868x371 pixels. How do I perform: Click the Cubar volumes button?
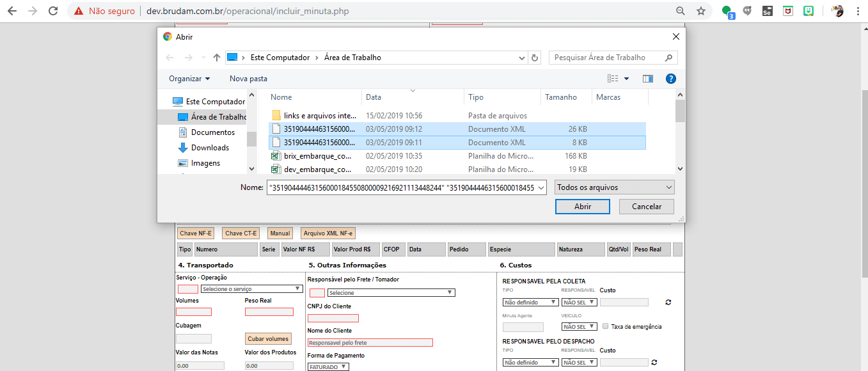coord(268,338)
